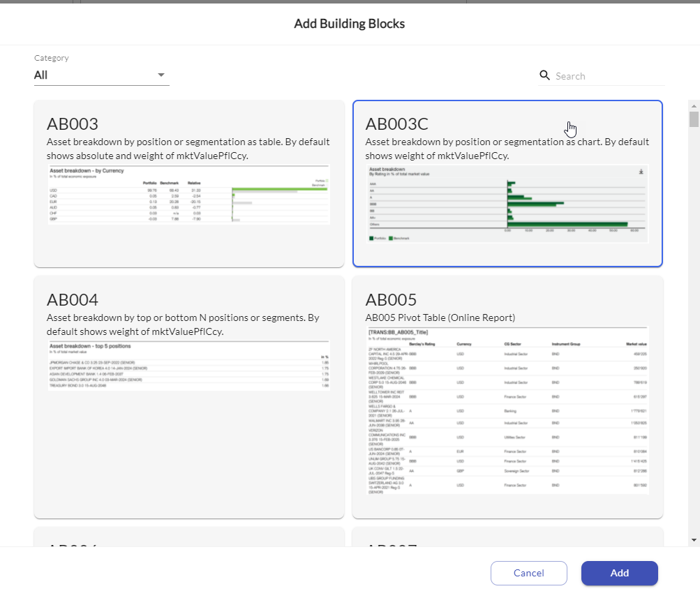The image size is (700, 598).
Task: Click the AB004 top 5 positions thumbnail
Action: click(x=188, y=366)
